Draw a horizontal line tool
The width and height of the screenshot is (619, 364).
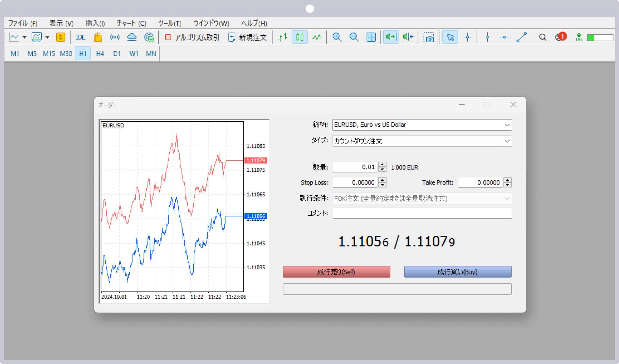click(x=505, y=37)
